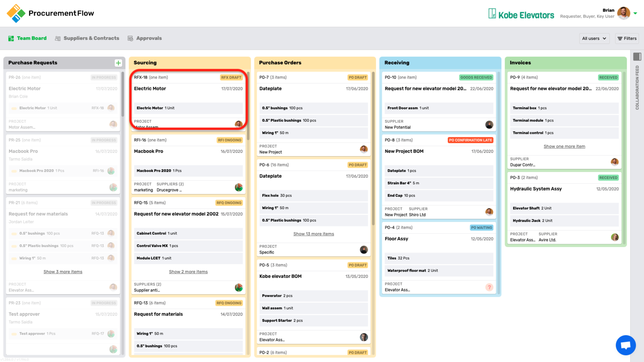Viewport: 644px width, 362px height.
Task: Click the supplier avatar on PO-10 card
Action: [x=489, y=125]
